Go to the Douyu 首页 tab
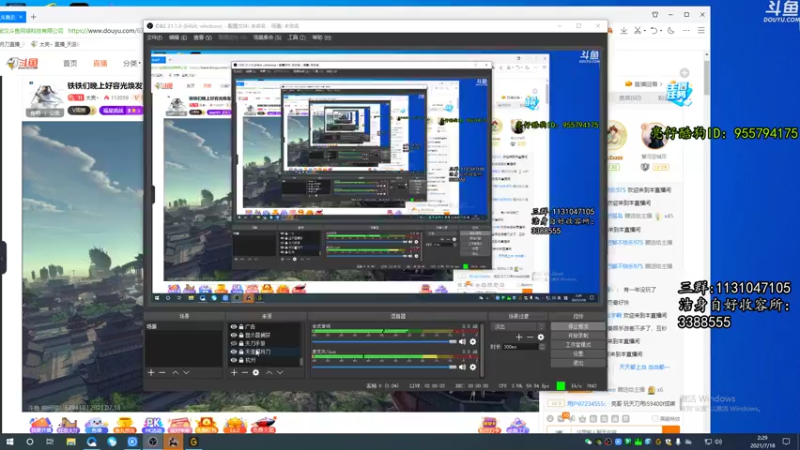 [70, 63]
